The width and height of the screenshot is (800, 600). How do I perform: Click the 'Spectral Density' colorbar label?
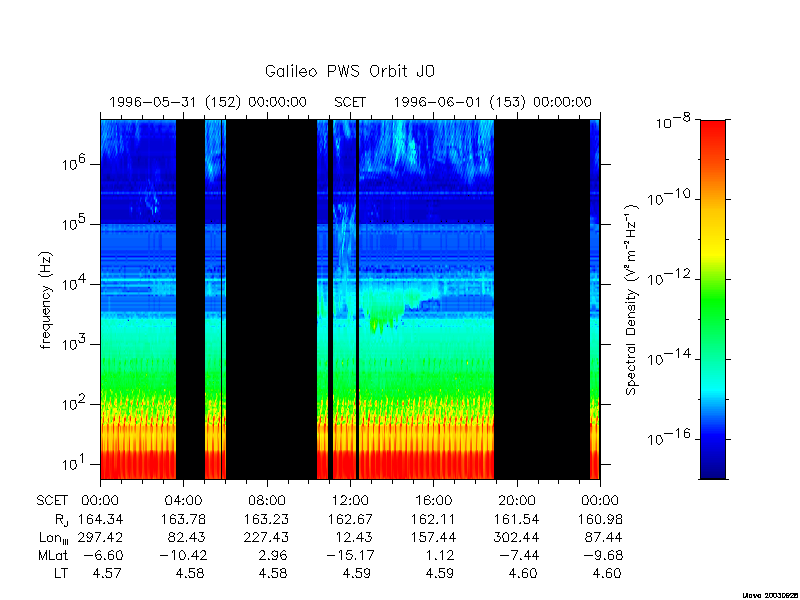pos(632,299)
